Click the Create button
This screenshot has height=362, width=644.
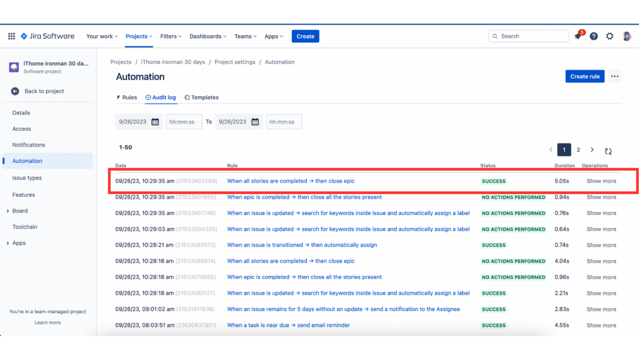(305, 36)
